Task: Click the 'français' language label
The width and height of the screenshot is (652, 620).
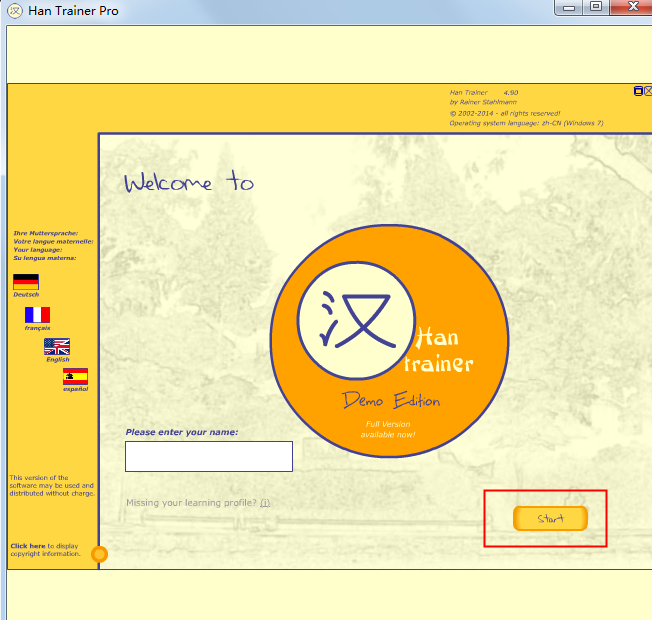Action: pyautogui.click(x=37, y=328)
